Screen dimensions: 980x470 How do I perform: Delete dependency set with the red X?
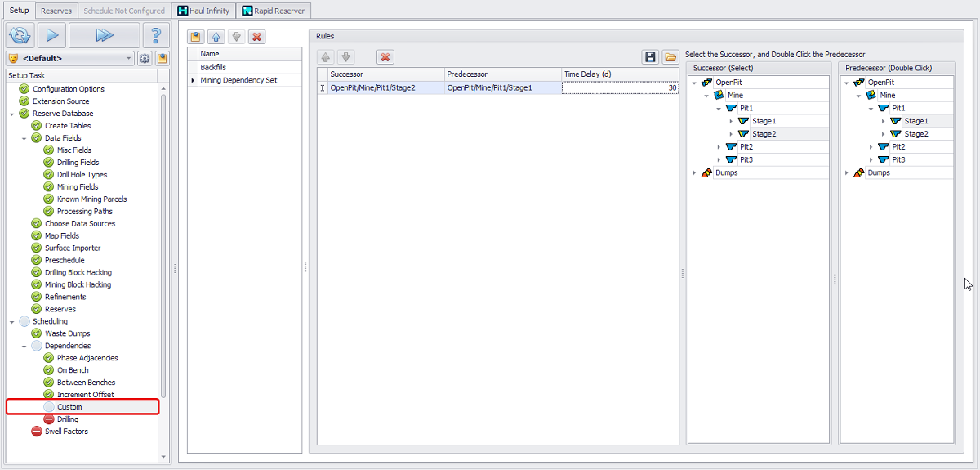[x=256, y=37]
